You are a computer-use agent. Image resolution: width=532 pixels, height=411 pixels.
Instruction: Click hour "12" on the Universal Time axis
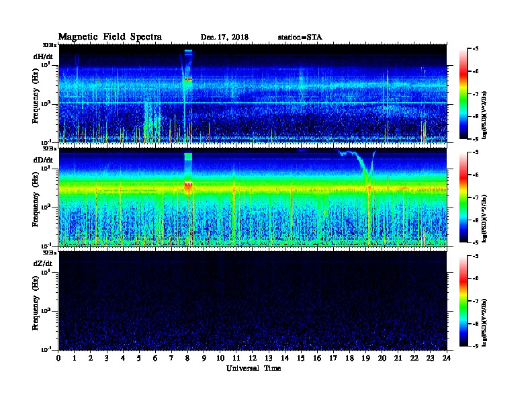tap(253, 358)
